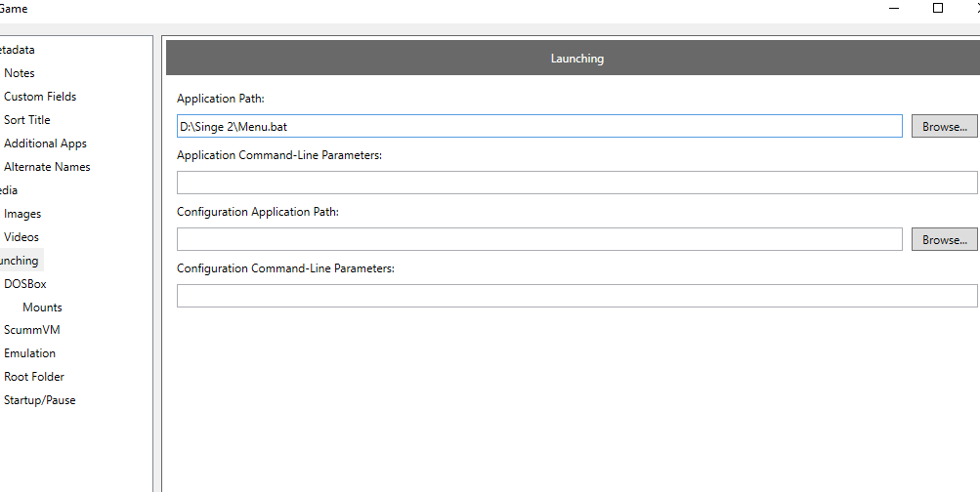The width and height of the screenshot is (980, 492).
Task: Select the Configuration Application Path field
Action: click(538, 240)
